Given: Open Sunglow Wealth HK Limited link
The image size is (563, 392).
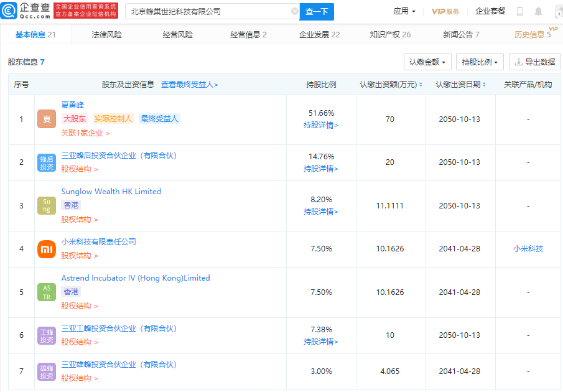Looking at the screenshot, I should pyautogui.click(x=111, y=192).
